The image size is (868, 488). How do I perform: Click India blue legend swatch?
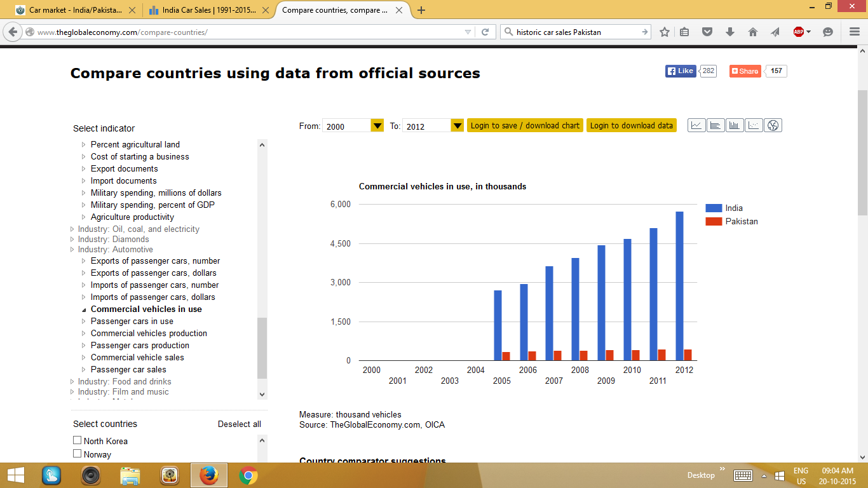(x=714, y=208)
